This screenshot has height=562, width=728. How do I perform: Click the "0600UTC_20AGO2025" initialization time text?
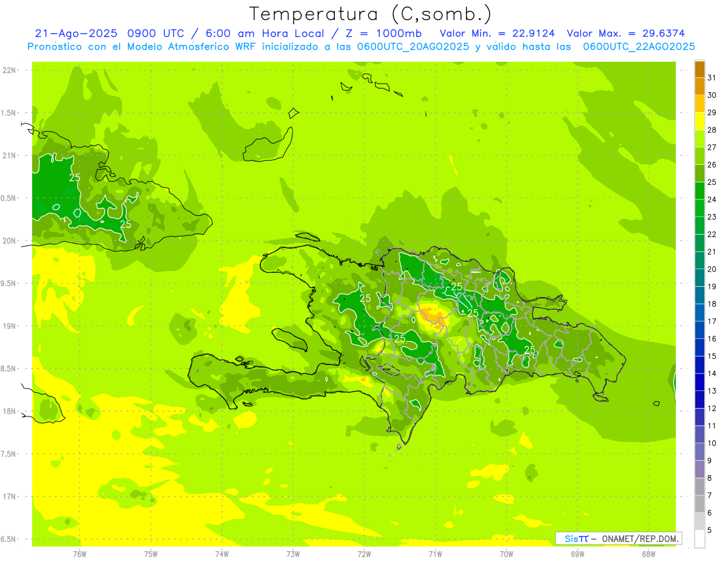(x=413, y=47)
